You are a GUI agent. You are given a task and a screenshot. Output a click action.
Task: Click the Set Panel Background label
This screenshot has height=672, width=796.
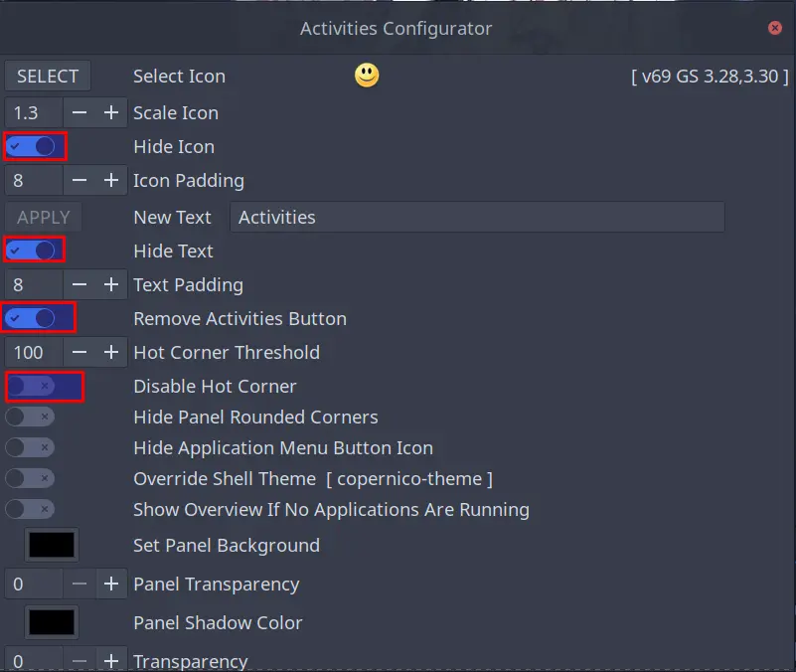[x=227, y=545]
